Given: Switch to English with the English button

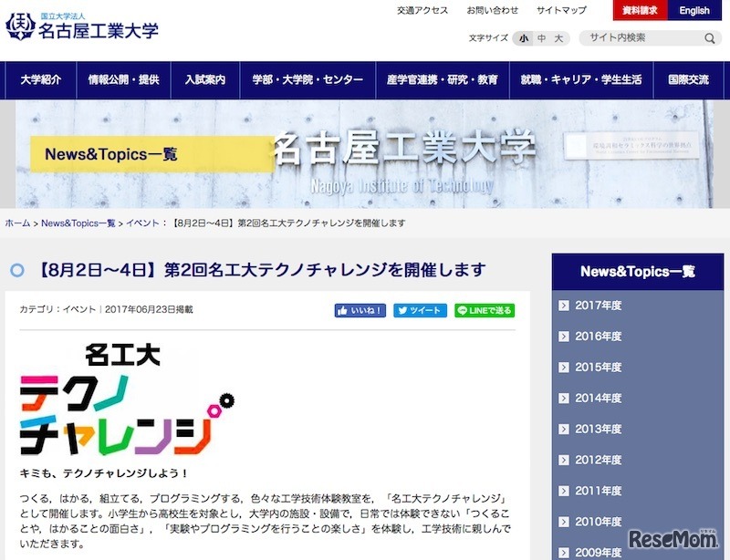Looking at the screenshot, I should pyautogui.click(x=694, y=10).
